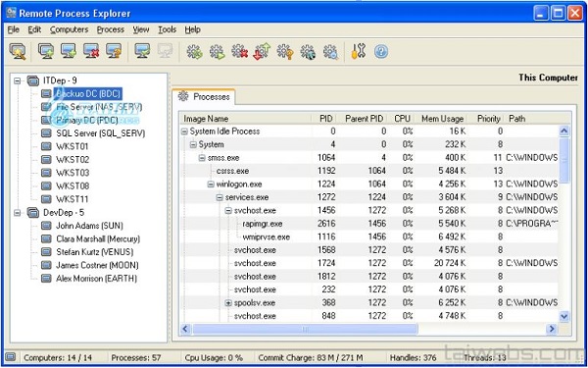Click the search computers wizard icon

pos(18,51)
